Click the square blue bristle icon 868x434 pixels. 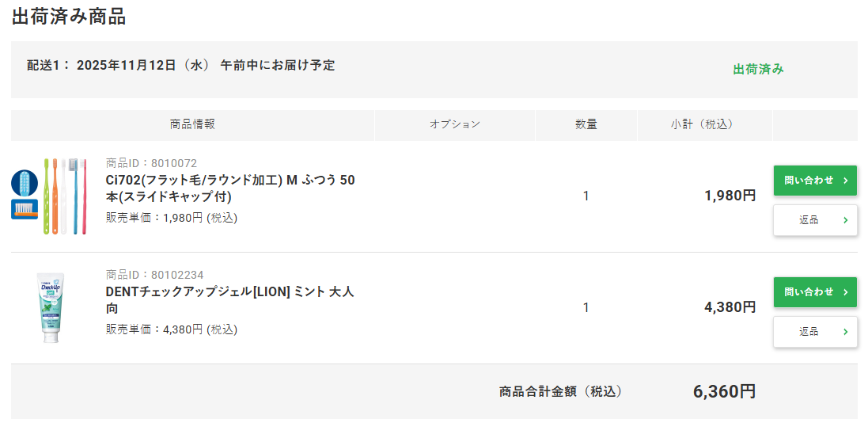(24, 209)
